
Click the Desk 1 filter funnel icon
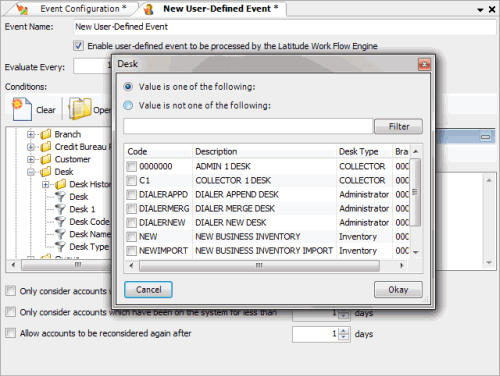point(60,209)
